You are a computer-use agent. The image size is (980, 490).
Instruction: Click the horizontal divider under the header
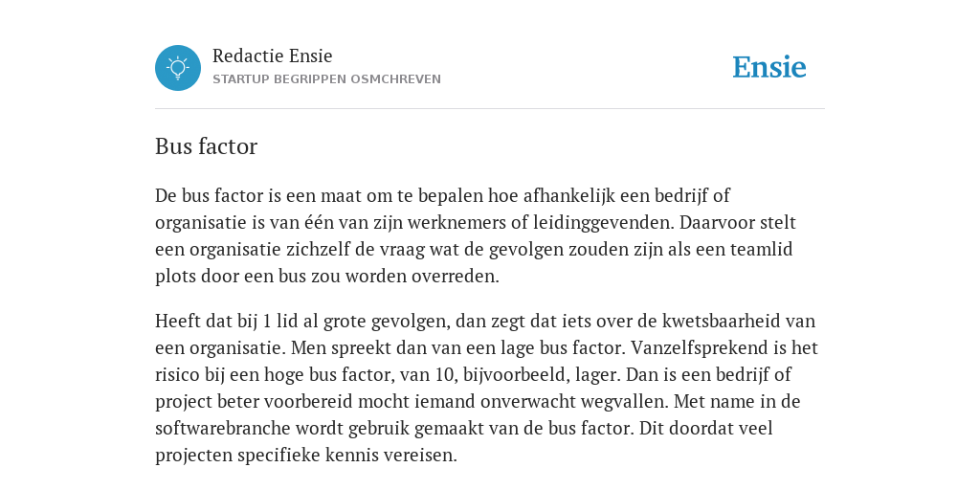[490, 109]
